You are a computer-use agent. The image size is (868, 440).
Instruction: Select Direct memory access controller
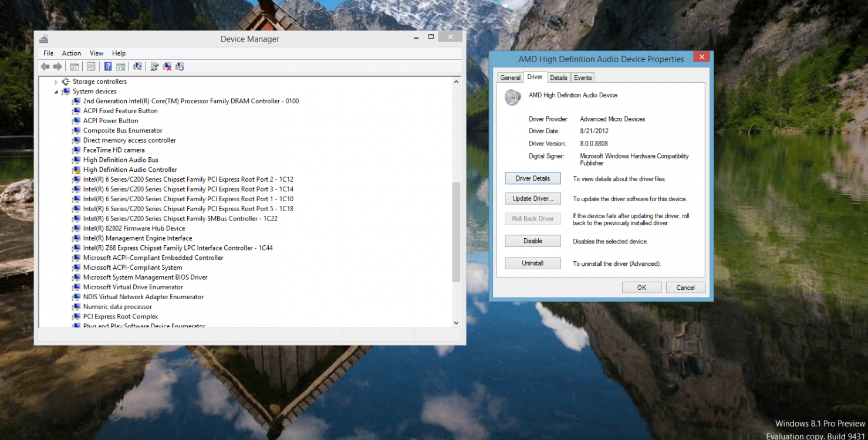130,140
